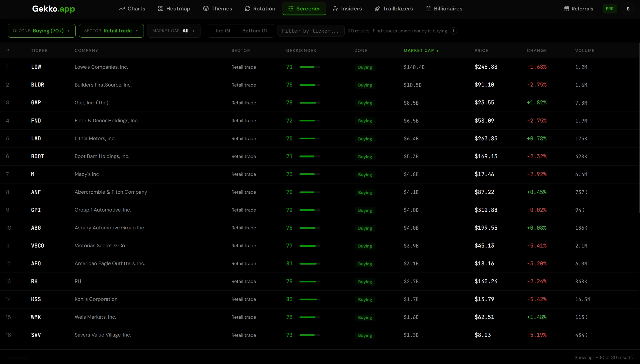This screenshot has height=364, width=640.
Task: Click the Heatmap grid icon
Action: coord(161,9)
